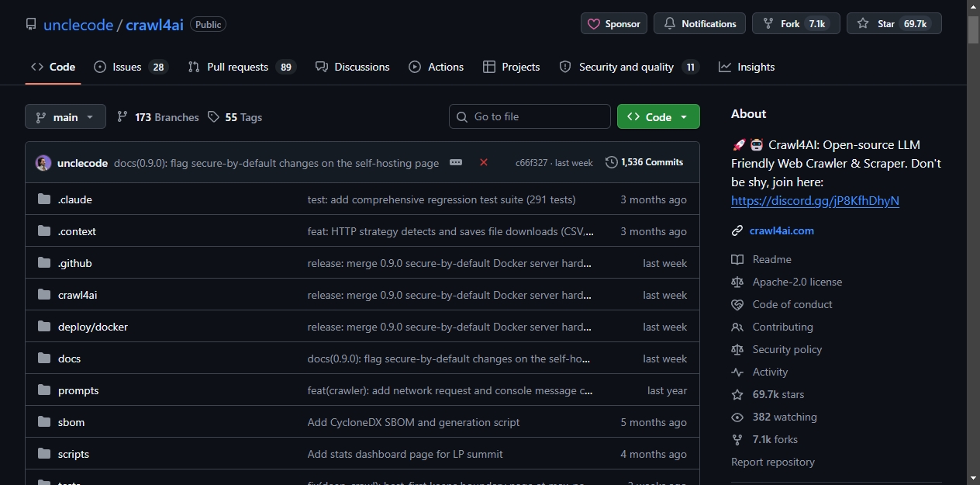Open the Issues tab
980x485 pixels.
pyautogui.click(x=130, y=67)
